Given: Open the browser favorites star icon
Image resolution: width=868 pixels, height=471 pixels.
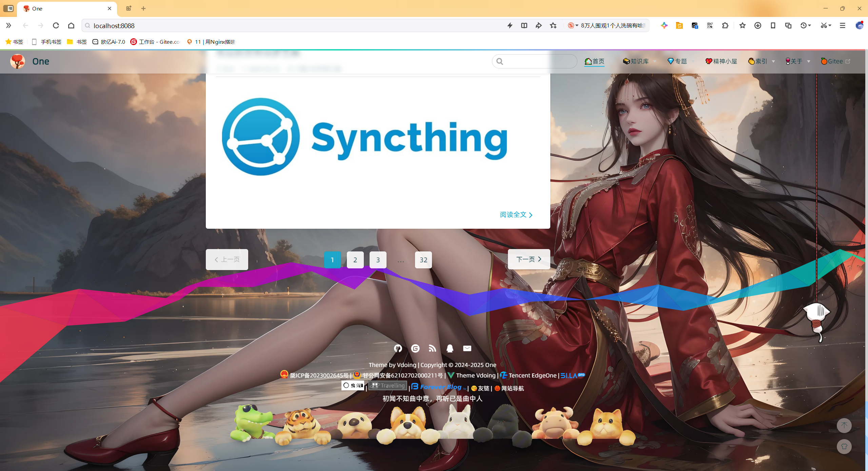Looking at the screenshot, I should tap(743, 25).
